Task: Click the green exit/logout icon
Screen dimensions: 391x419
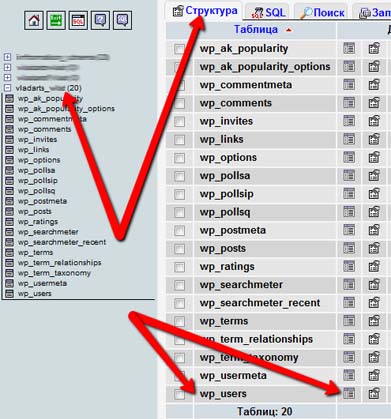Action: point(56,20)
